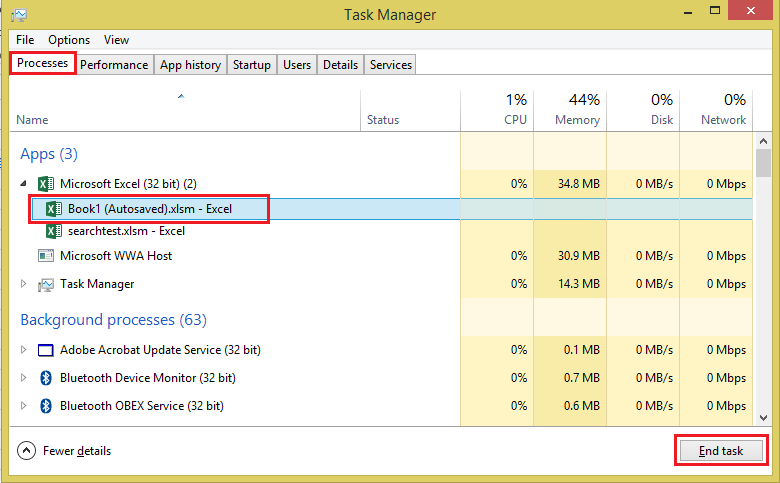Click the Excel icon beside Book1 (Autosaved).xlsm
780x483 pixels.
pyautogui.click(x=54, y=209)
